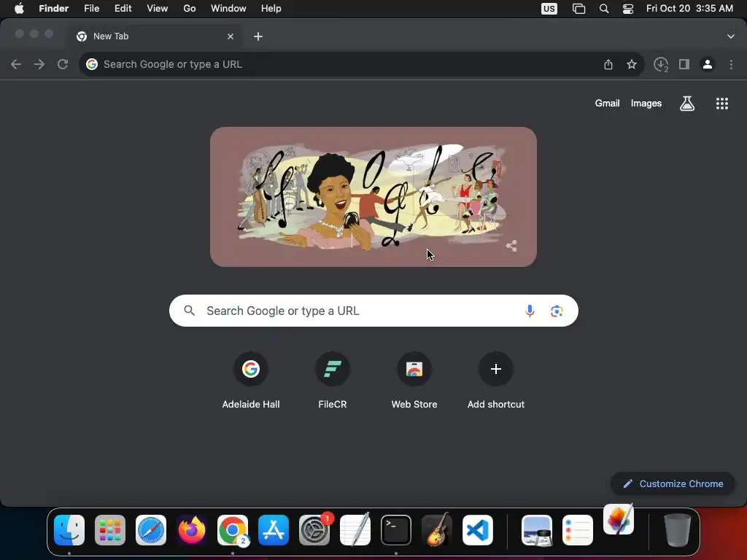Click the Stage Manager windows icon in menu bar
This screenshot has height=560, width=747.
578,9
